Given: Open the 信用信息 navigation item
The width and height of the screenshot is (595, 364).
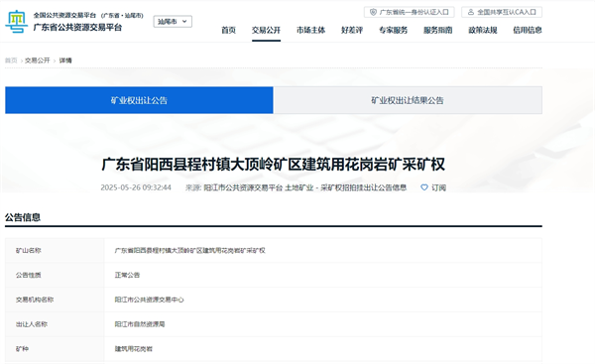Looking at the screenshot, I should (528, 30).
